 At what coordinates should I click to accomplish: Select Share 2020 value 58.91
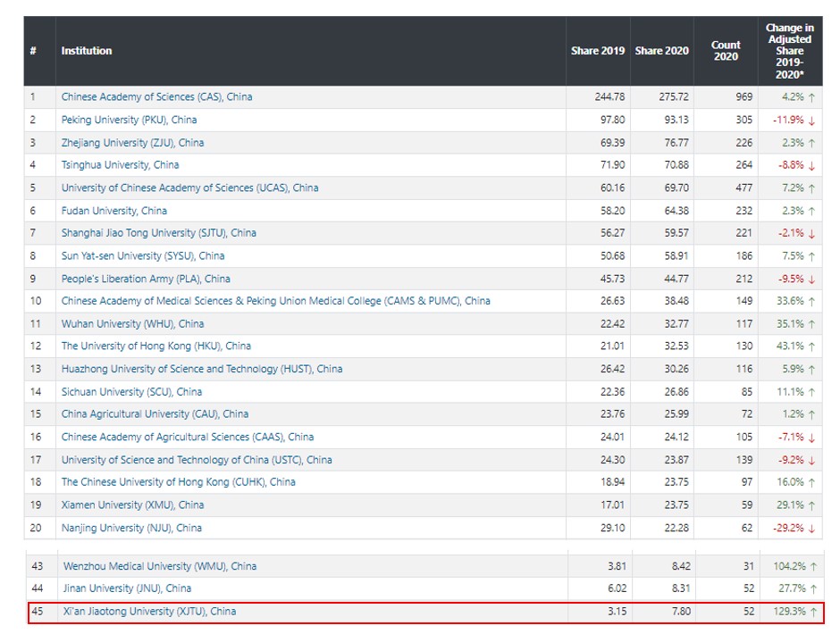point(676,256)
